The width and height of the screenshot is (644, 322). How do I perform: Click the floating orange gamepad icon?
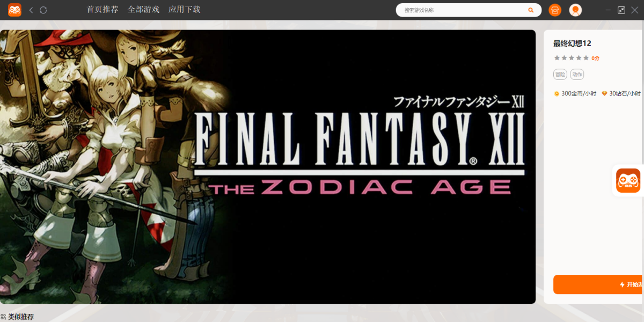pos(628,181)
